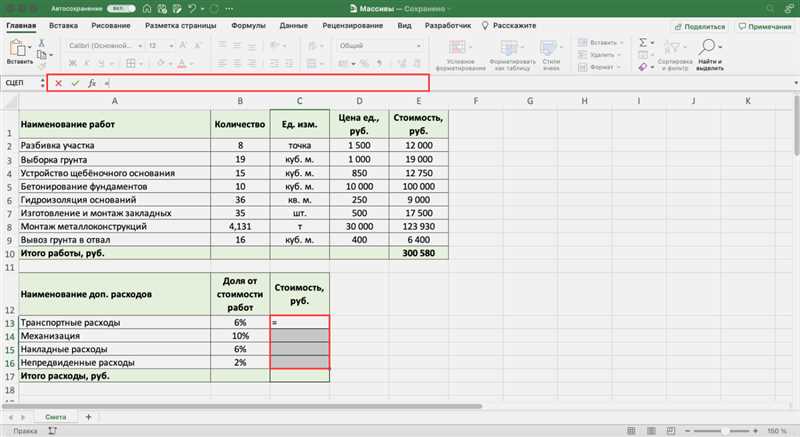
Task: Click the Undo arrow in the title bar
Action: [192, 9]
